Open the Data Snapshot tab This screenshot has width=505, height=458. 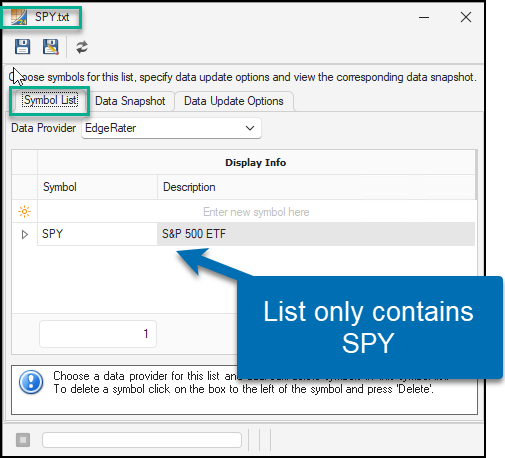coord(130,101)
